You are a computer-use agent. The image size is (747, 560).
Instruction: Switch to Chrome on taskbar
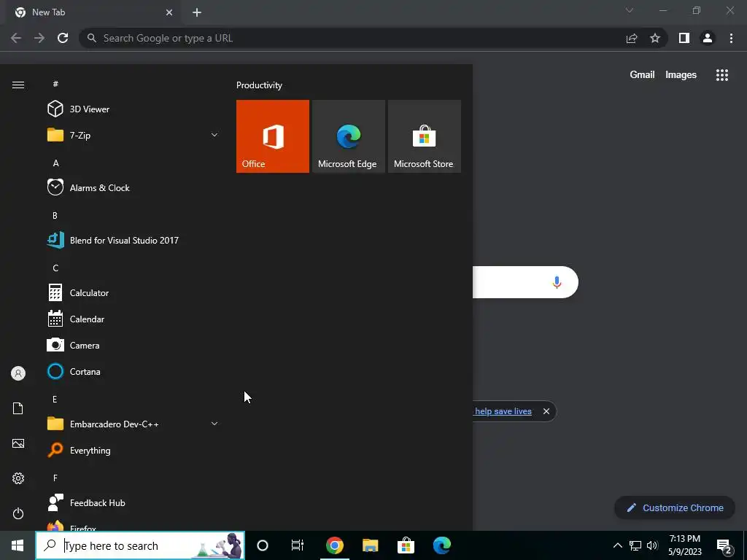334,545
